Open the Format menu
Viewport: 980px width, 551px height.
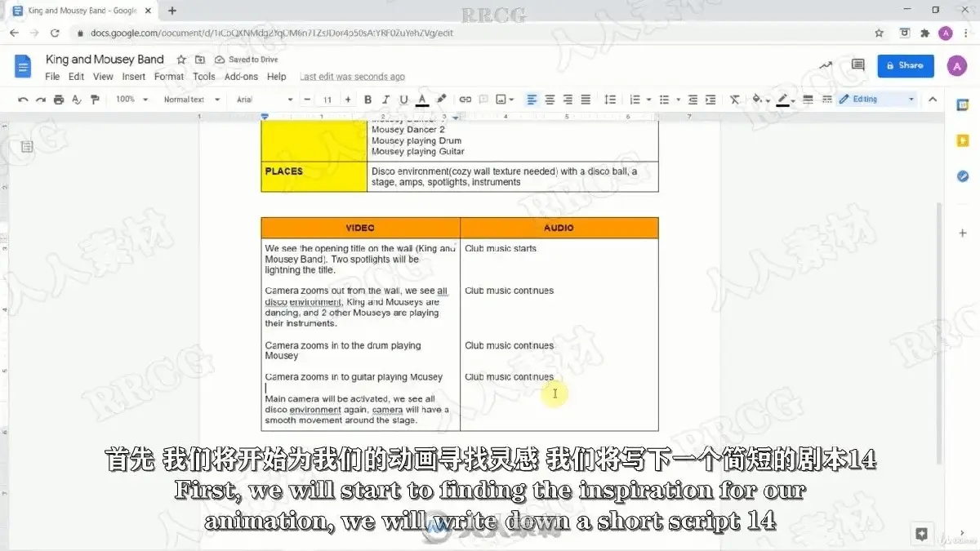click(x=169, y=77)
